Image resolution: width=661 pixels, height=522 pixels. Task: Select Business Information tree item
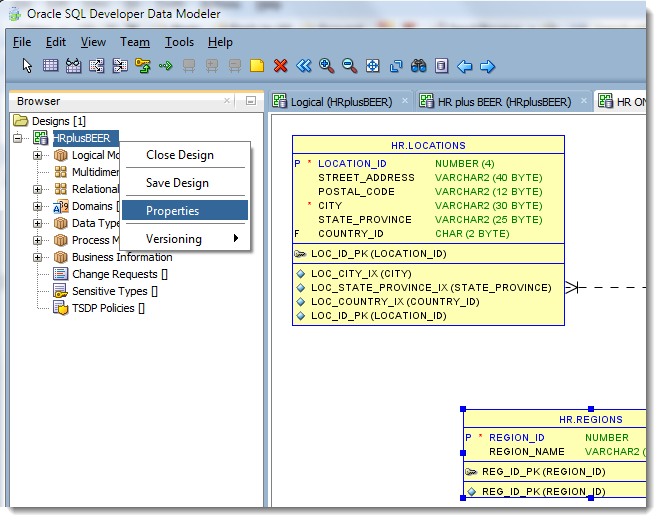(x=122, y=257)
